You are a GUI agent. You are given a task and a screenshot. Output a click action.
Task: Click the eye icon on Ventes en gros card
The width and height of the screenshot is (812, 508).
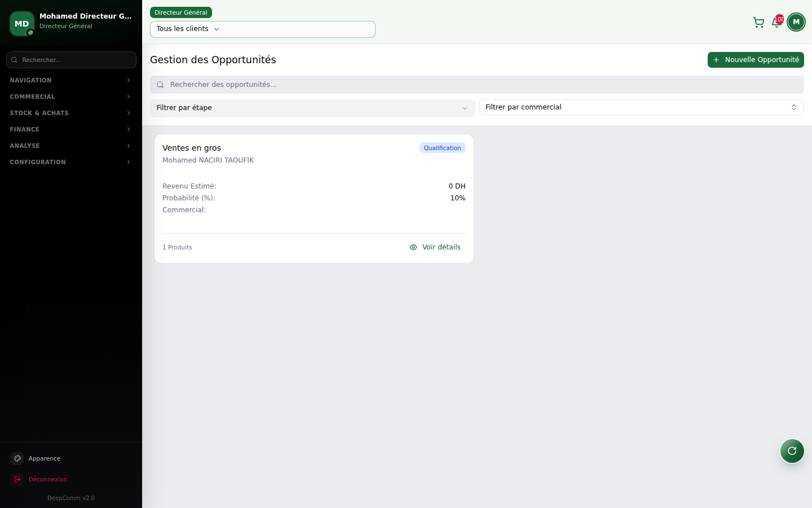pos(413,247)
